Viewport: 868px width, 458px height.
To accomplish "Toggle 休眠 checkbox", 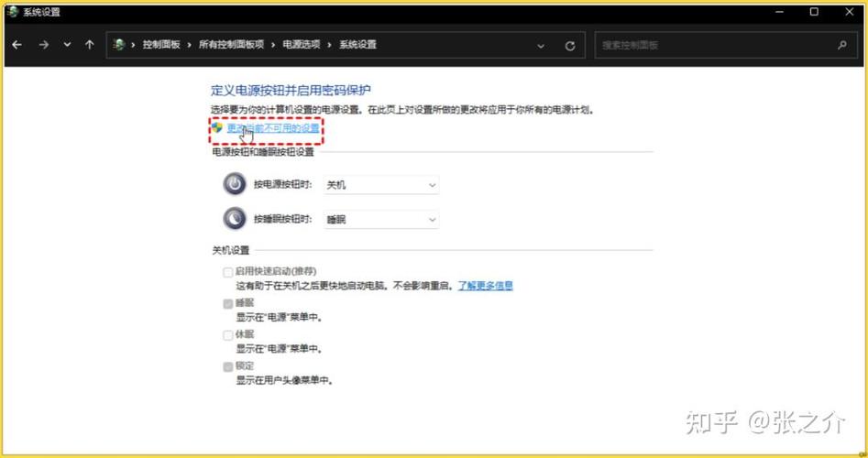I will (227, 335).
